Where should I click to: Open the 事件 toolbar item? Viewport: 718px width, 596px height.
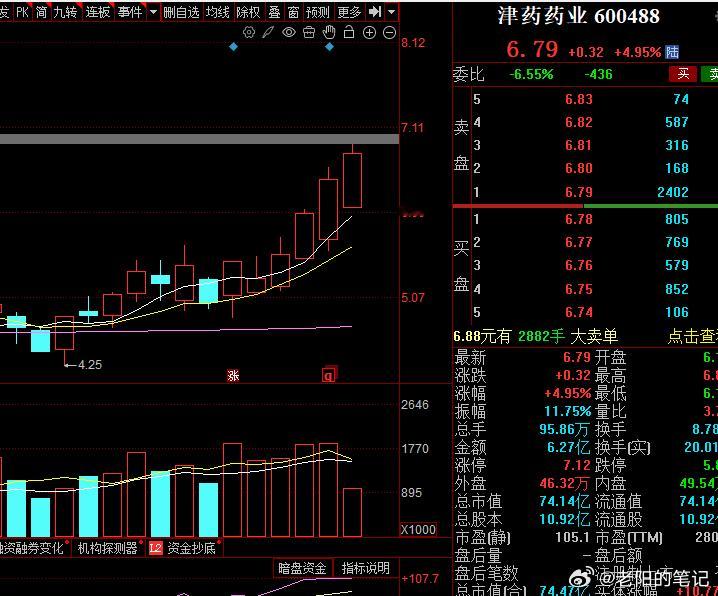tap(130, 12)
